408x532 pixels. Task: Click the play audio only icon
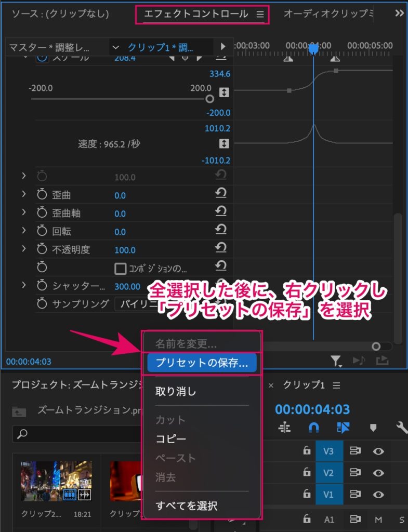coord(359,361)
